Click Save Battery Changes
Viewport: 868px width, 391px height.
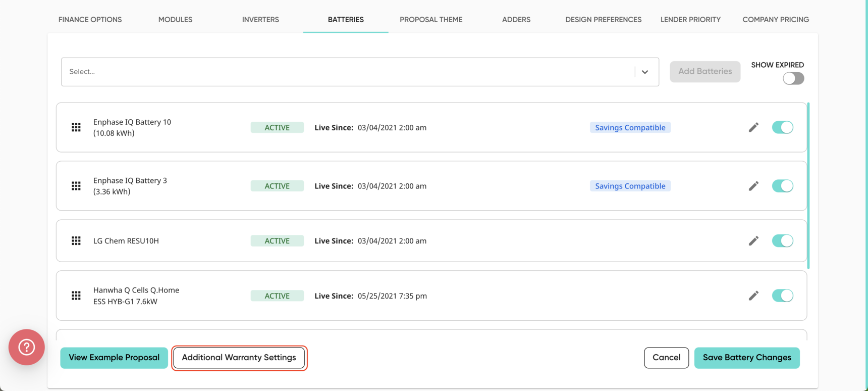coord(747,358)
